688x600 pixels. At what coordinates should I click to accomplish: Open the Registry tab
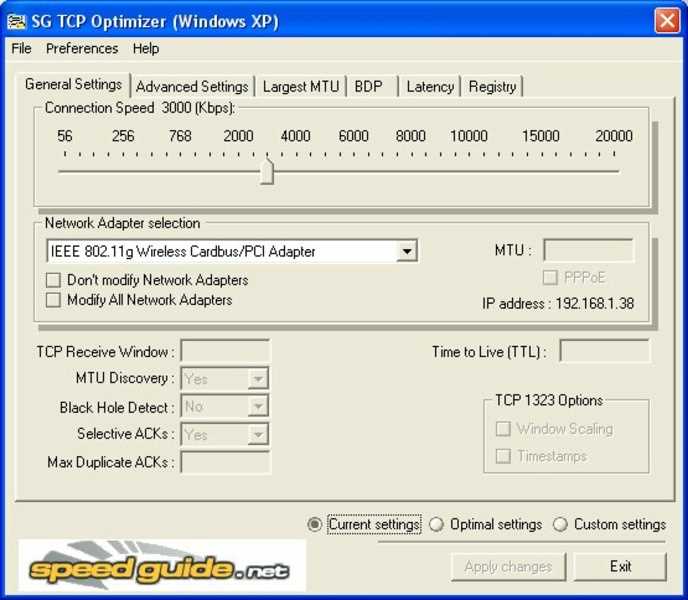492,87
